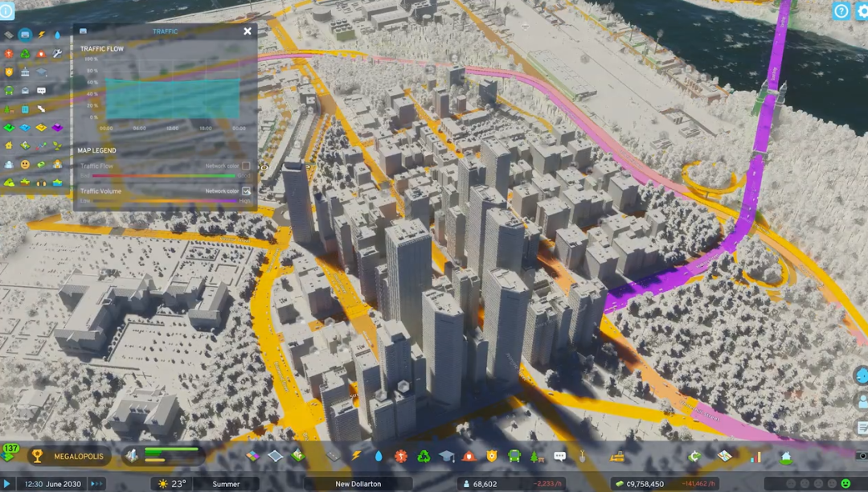This screenshot has width=868, height=492.
Task: Show the Garbage recycling info view in the left panel
Action: coord(25,54)
